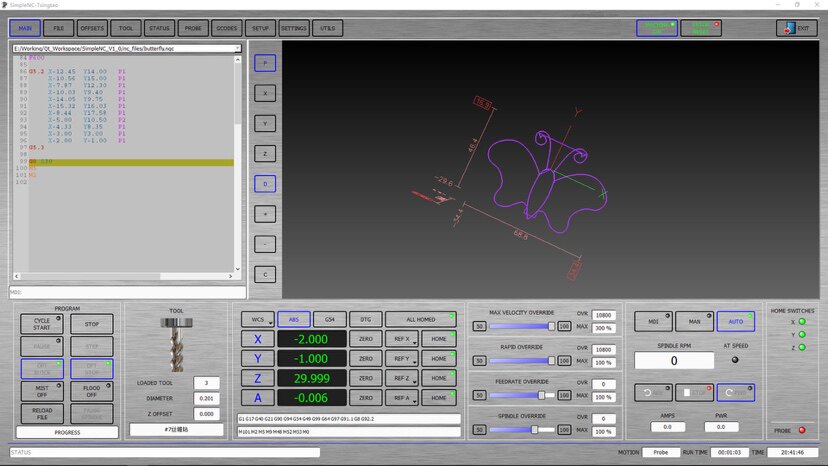Adjust the max velocity override slider
This screenshot has height=466, width=828.
[522, 327]
